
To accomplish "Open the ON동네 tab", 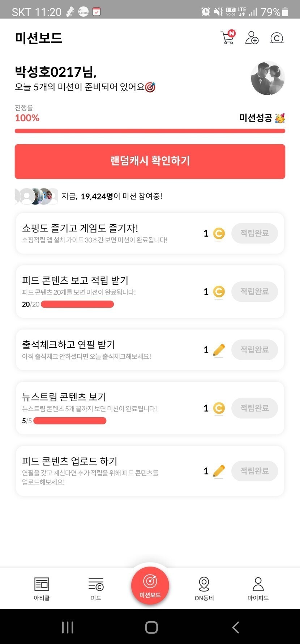I will [x=204, y=589].
